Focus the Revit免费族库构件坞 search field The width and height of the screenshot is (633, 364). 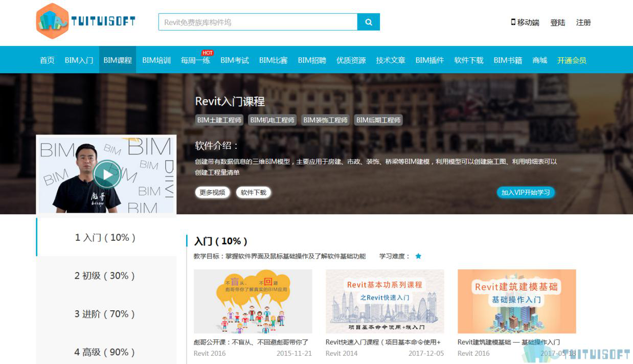tap(258, 22)
